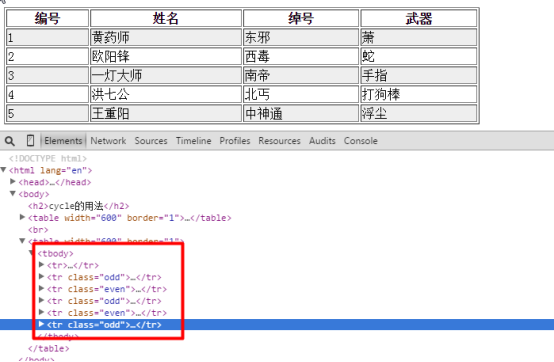Open the Console tab
The height and width of the screenshot is (362, 554).
[x=361, y=141]
